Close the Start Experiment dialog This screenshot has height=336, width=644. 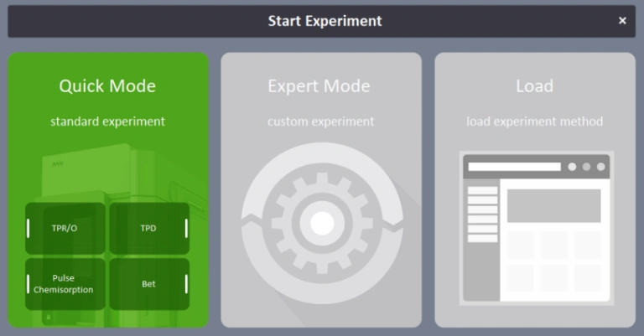coord(622,21)
